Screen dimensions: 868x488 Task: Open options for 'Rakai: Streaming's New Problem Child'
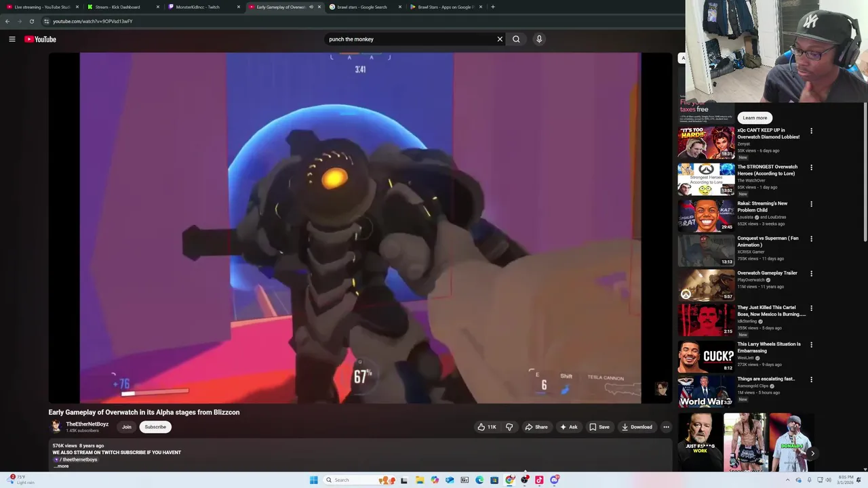tap(811, 204)
